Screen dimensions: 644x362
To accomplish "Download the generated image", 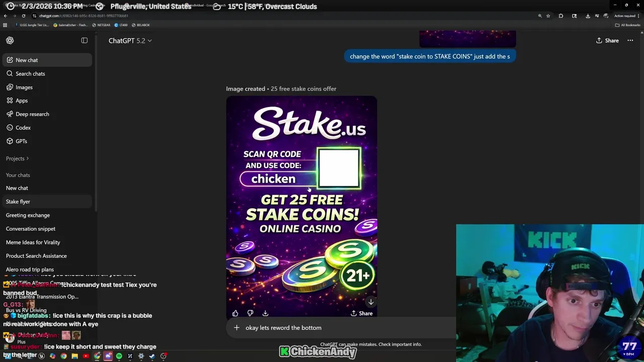I will pyautogui.click(x=265, y=313).
